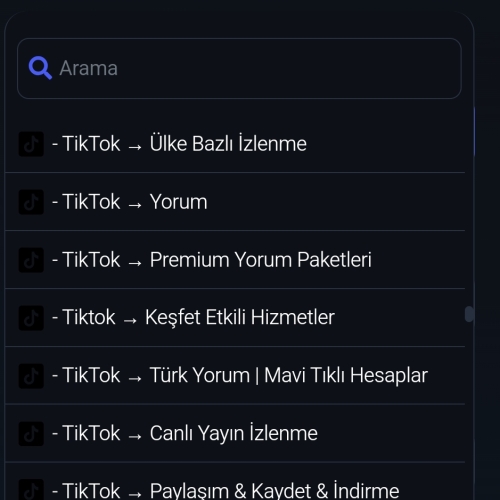Image resolution: width=500 pixels, height=500 pixels.
Task: Click the Premium Yorum Paketleri text label
Action: [261, 260]
